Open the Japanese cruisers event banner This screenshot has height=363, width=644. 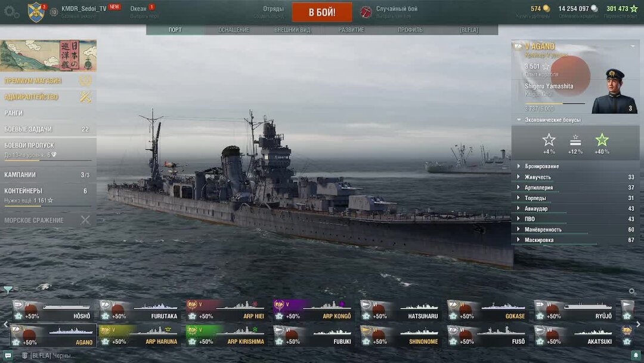[48, 56]
